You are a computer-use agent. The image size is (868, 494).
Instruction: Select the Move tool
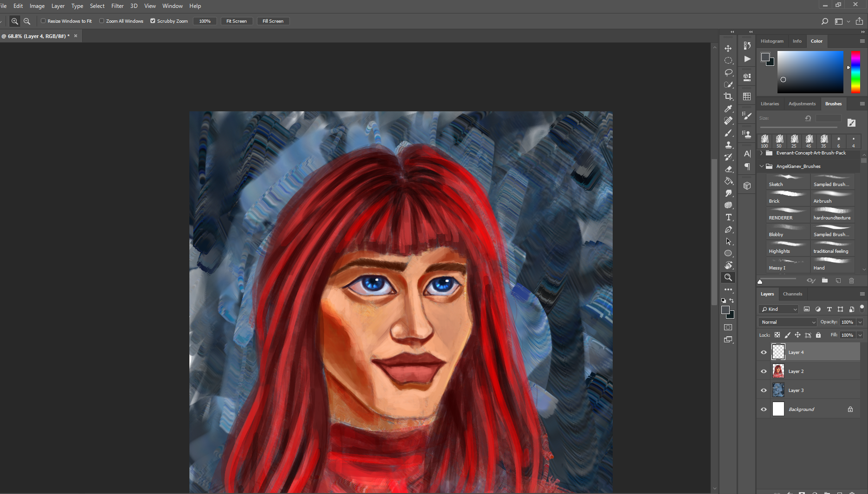728,49
